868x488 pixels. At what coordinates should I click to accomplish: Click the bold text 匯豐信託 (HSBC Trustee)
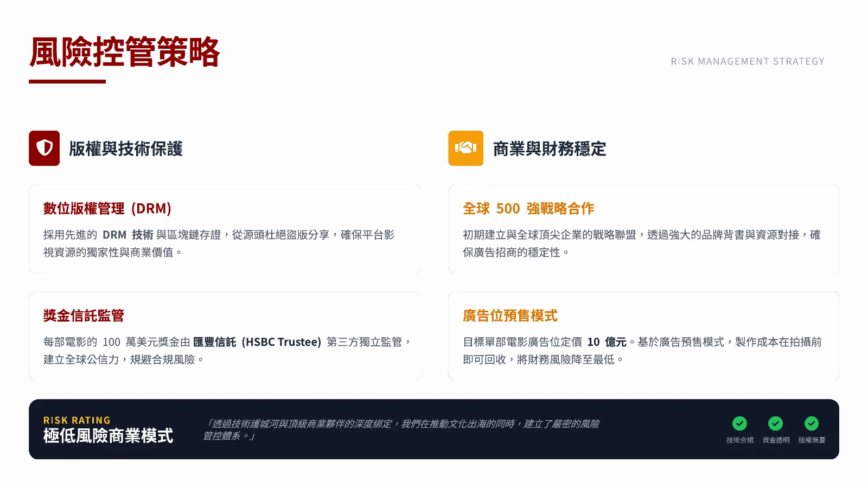point(257,342)
